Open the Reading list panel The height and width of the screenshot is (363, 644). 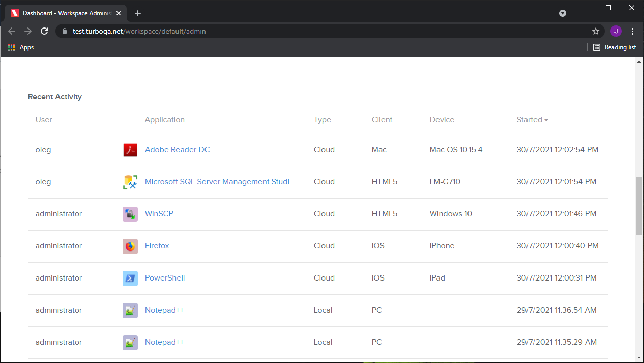(614, 47)
